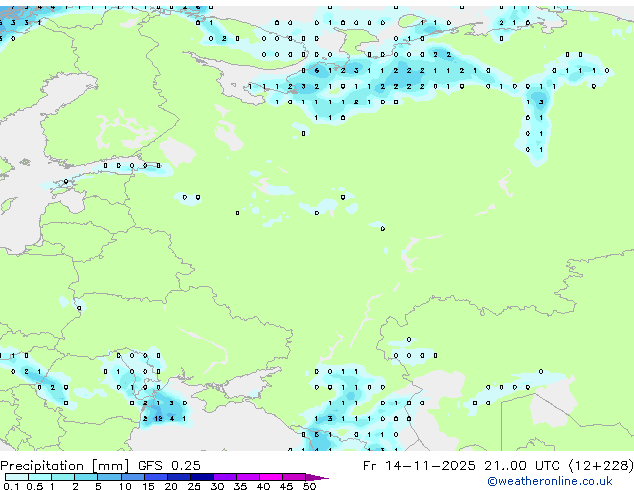Image resolution: width=634 pixels, height=490 pixels.
Task: Click the legend label '10'
Action: click(125, 486)
